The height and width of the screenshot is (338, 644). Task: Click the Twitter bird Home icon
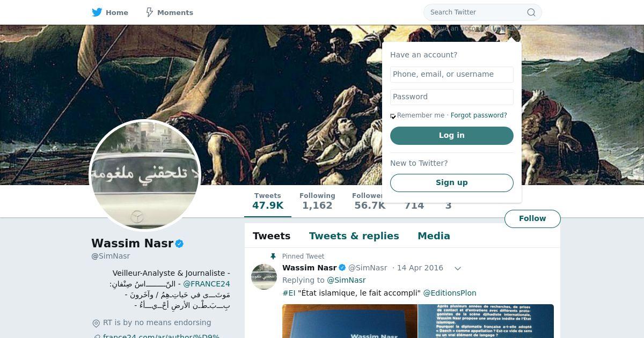point(97,12)
